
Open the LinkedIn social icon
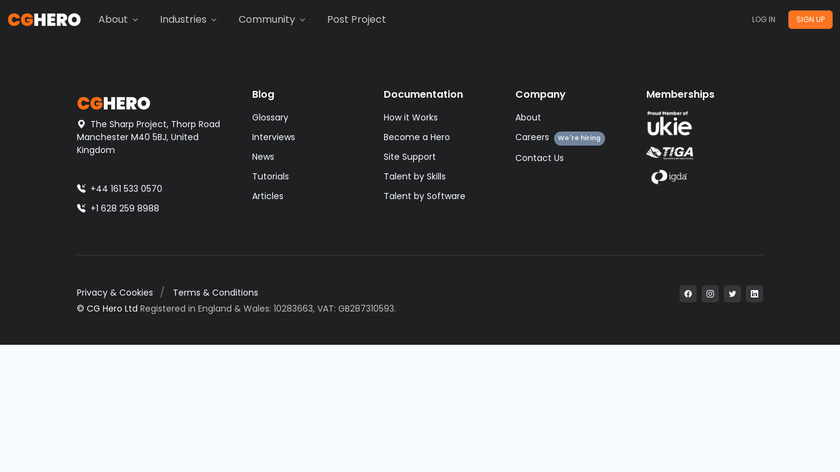(x=754, y=294)
